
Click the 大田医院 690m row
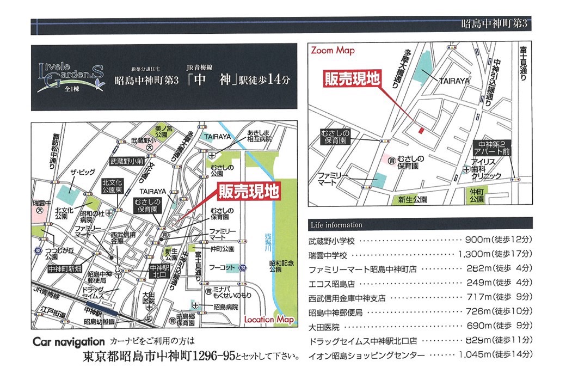pos(420,326)
